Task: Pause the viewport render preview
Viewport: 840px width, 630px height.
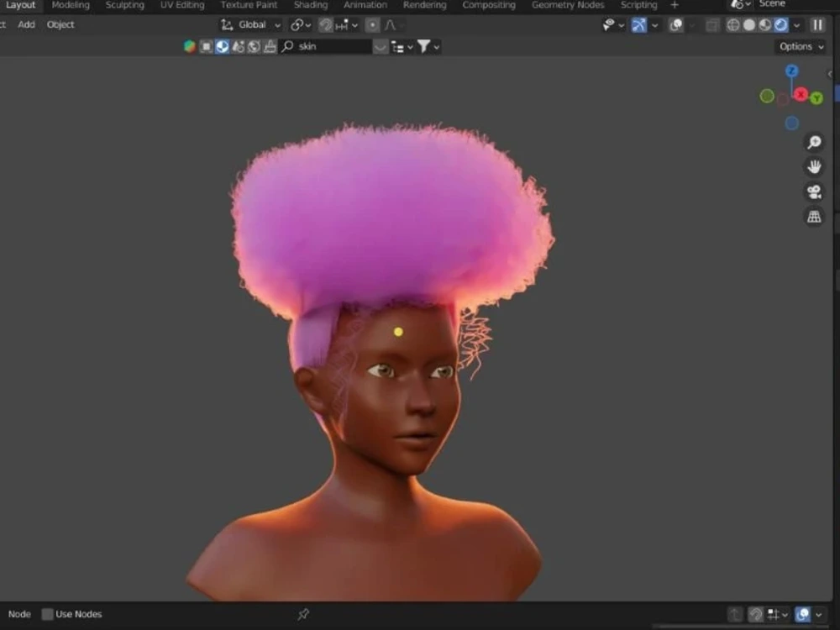Action: [817, 24]
